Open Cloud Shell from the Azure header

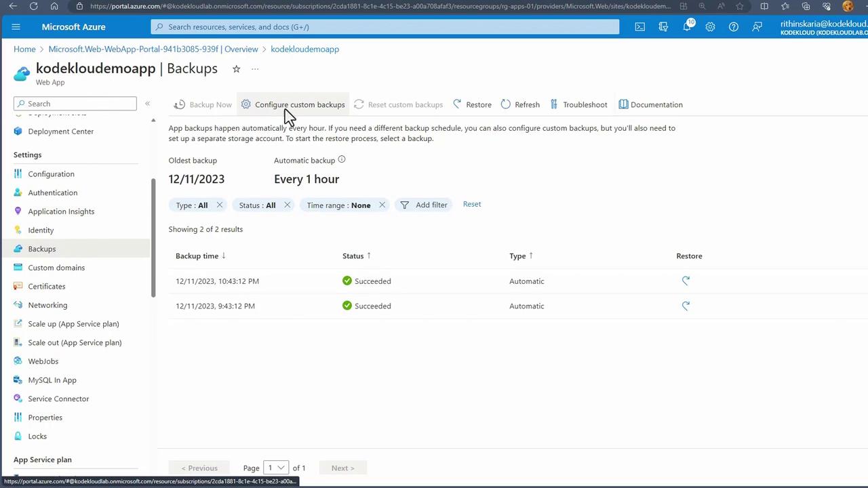click(x=640, y=27)
